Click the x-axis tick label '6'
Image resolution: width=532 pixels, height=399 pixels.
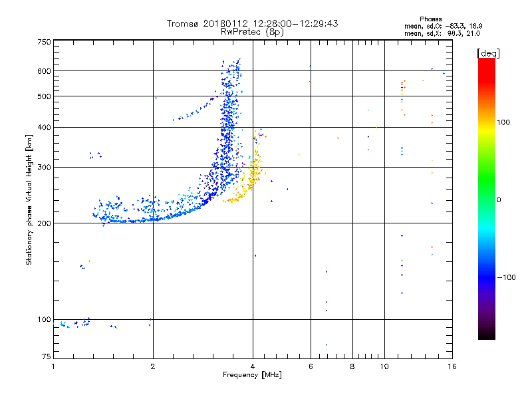click(311, 366)
